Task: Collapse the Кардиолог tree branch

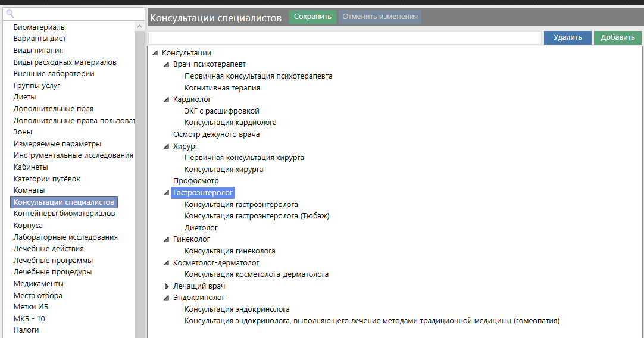Action: click(167, 99)
